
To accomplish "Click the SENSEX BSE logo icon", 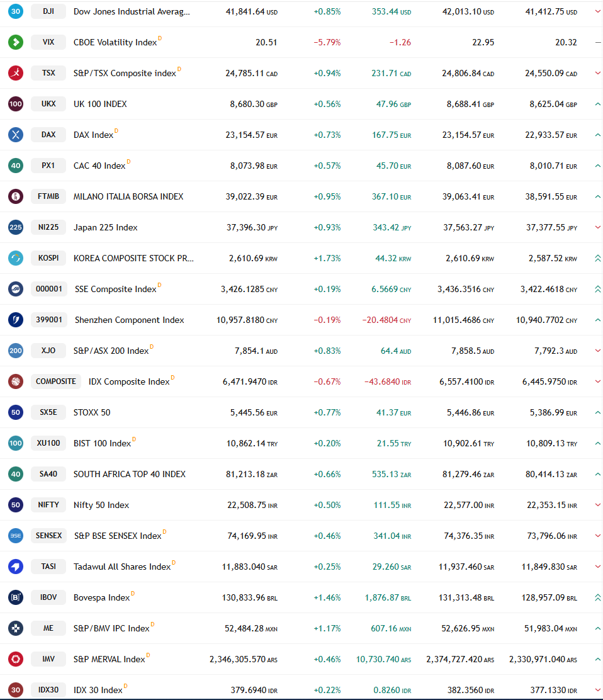I will coord(16,536).
